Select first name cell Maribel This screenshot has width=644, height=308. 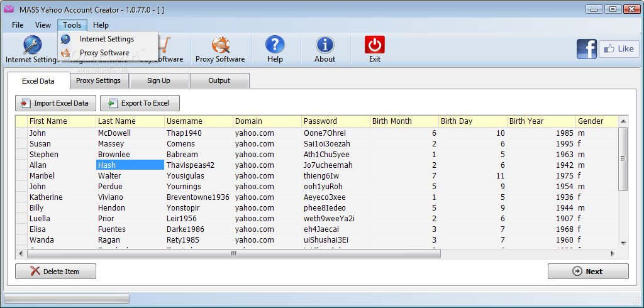tap(62, 176)
